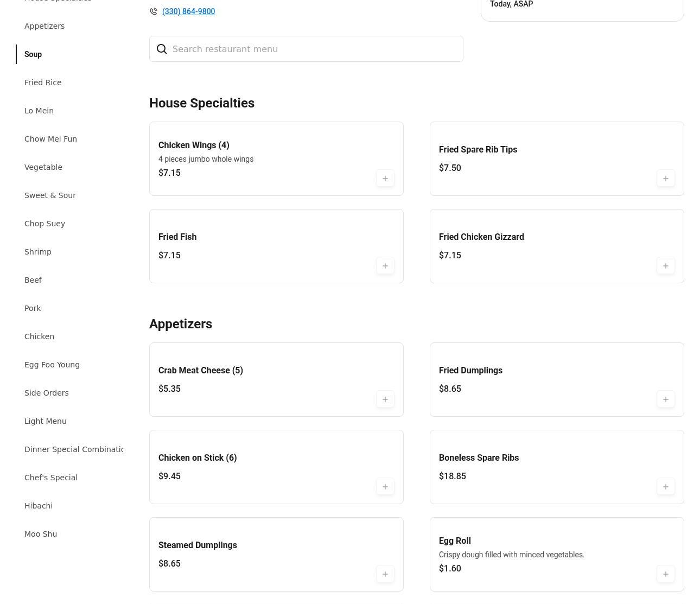Add Chicken Wings (4) to order
700x604 pixels.
[x=385, y=179]
